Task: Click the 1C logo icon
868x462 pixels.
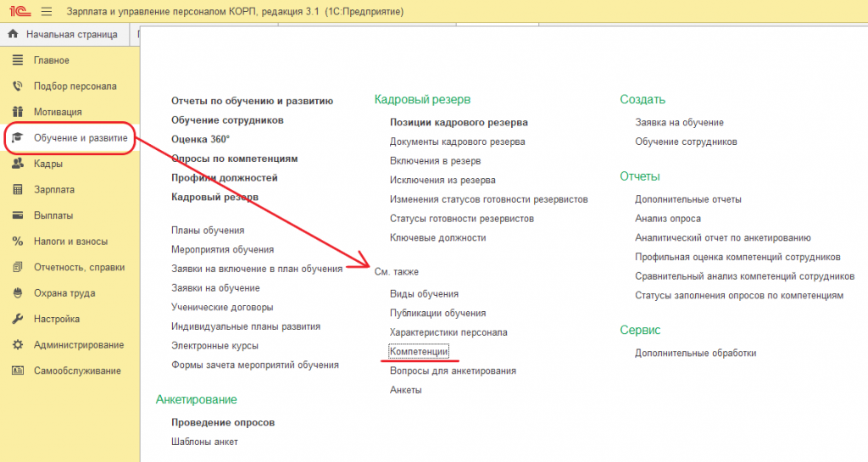Action: (x=20, y=11)
